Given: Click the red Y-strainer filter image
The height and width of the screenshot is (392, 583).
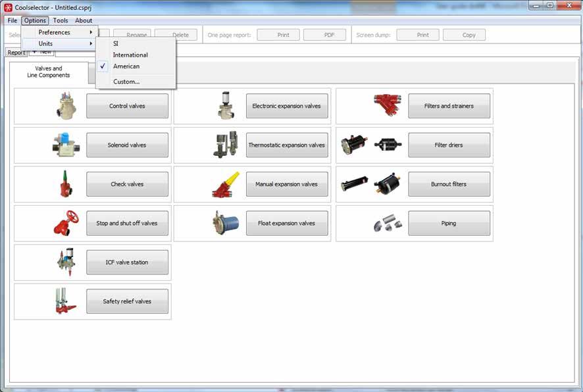Looking at the screenshot, I should (388, 105).
